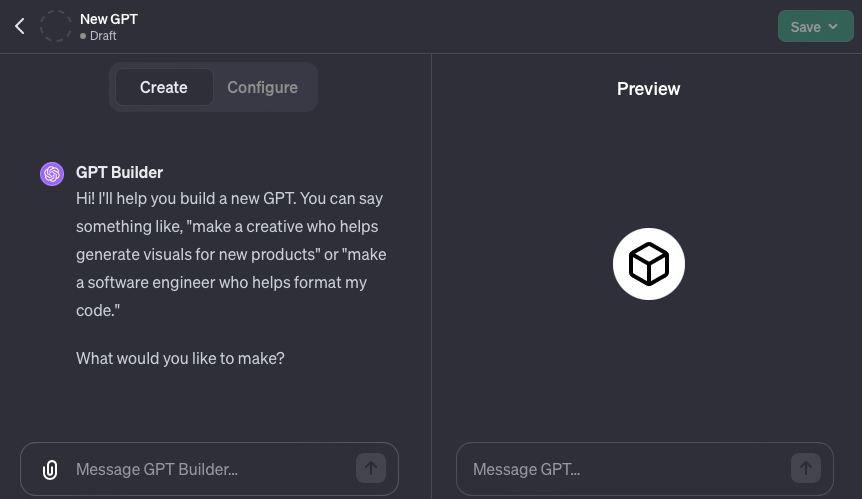Attach a file with the paperclip icon
Viewport: 862px width, 499px height.
tap(50, 469)
